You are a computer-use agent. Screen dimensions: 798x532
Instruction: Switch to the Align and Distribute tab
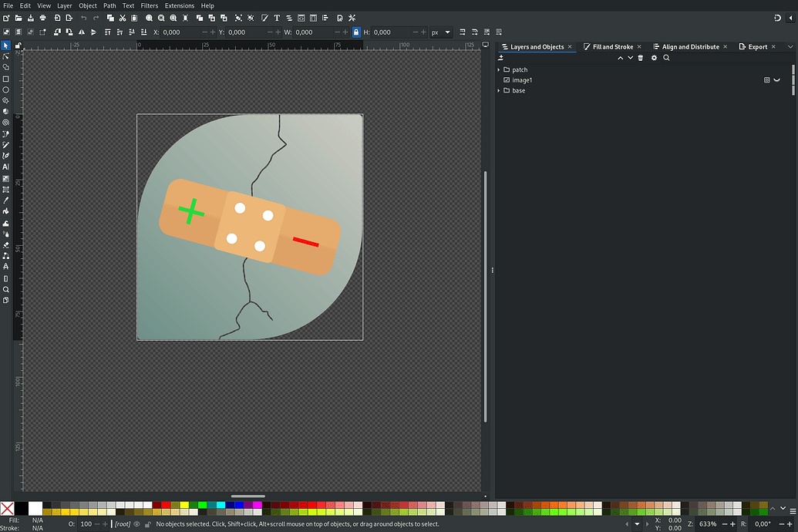[x=689, y=47]
